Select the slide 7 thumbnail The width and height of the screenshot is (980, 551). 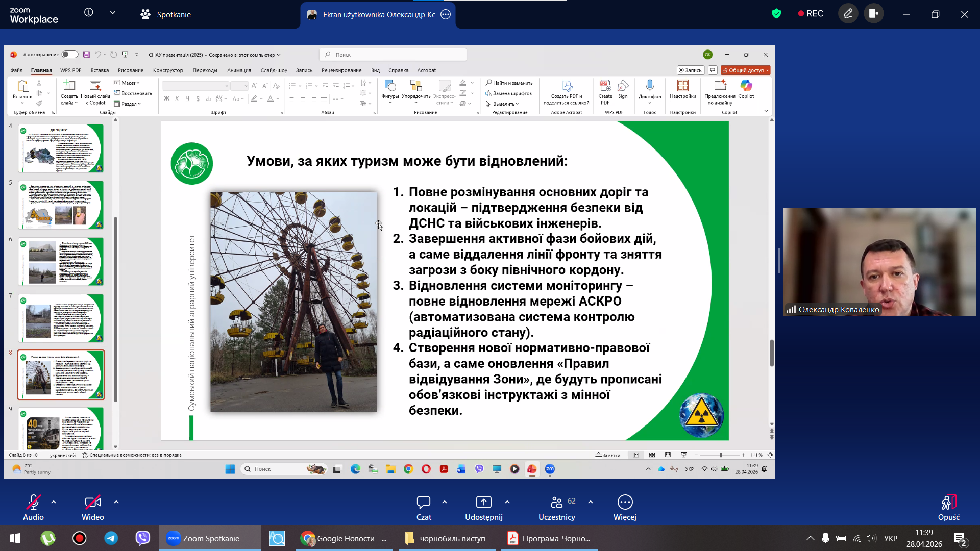[61, 318]
